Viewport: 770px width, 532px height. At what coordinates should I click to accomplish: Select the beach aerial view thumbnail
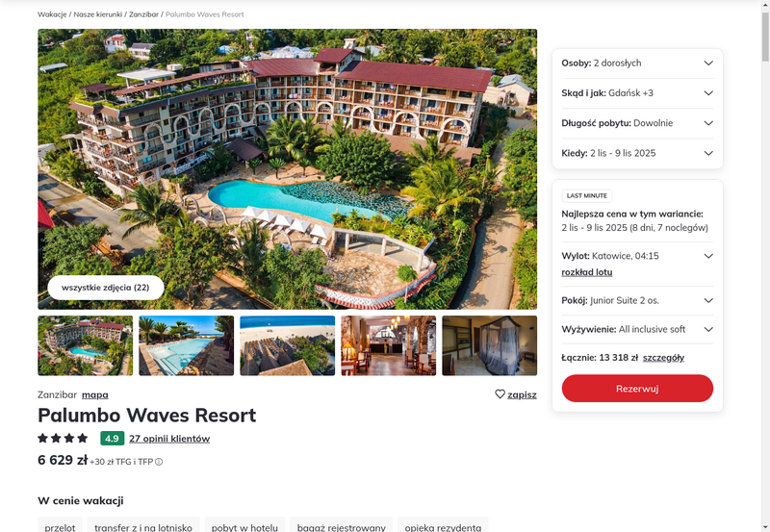[x=287, y=345]
